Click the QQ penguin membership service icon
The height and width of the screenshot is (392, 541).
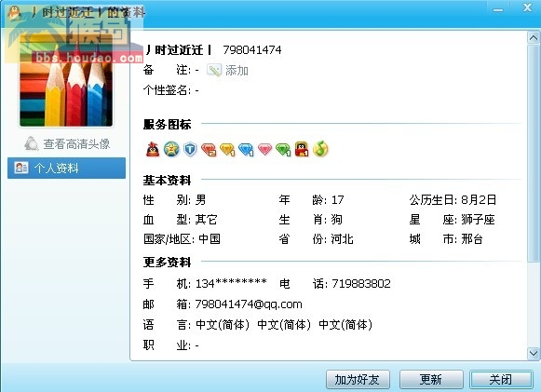(153, 149)
